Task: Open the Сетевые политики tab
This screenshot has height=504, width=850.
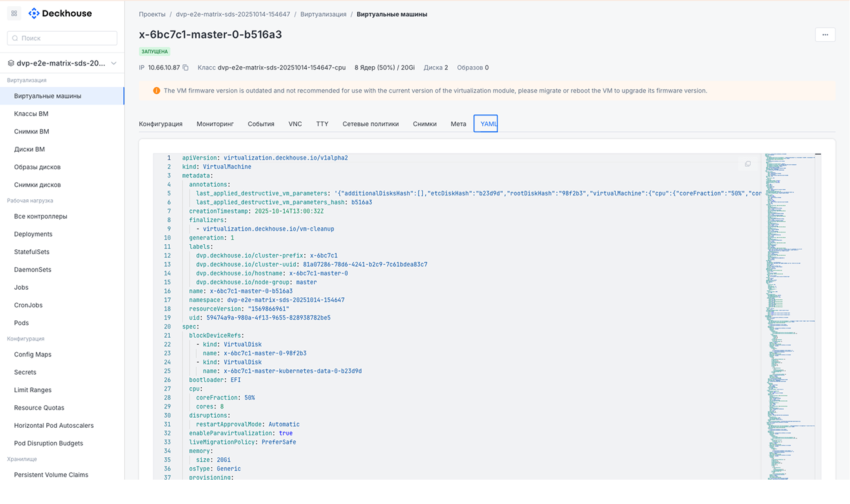Action: tap(370, 124)
